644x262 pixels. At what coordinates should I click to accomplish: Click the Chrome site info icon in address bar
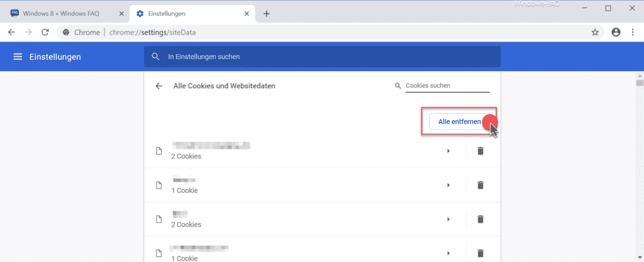tap(65, 33)
